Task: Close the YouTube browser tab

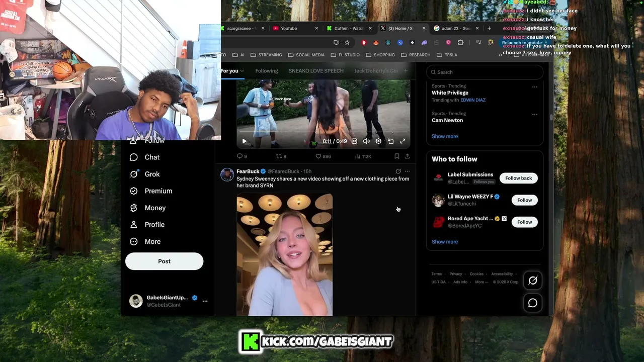Action: (316, 29)
